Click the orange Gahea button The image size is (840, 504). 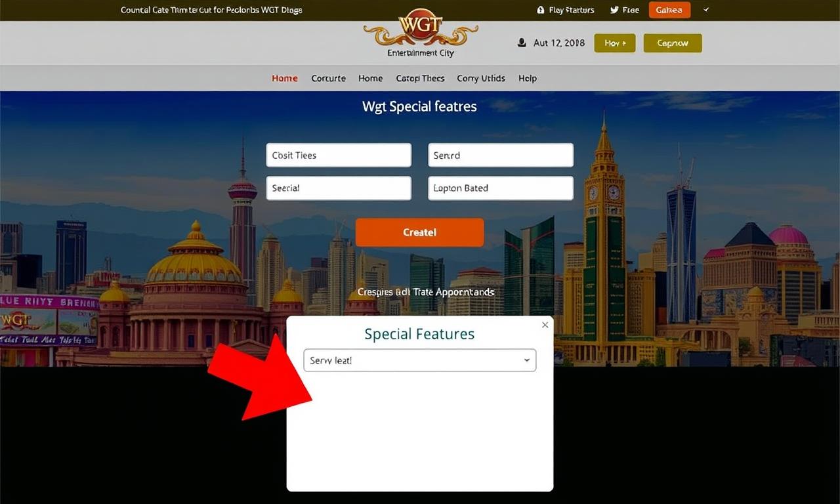point(669,10)
